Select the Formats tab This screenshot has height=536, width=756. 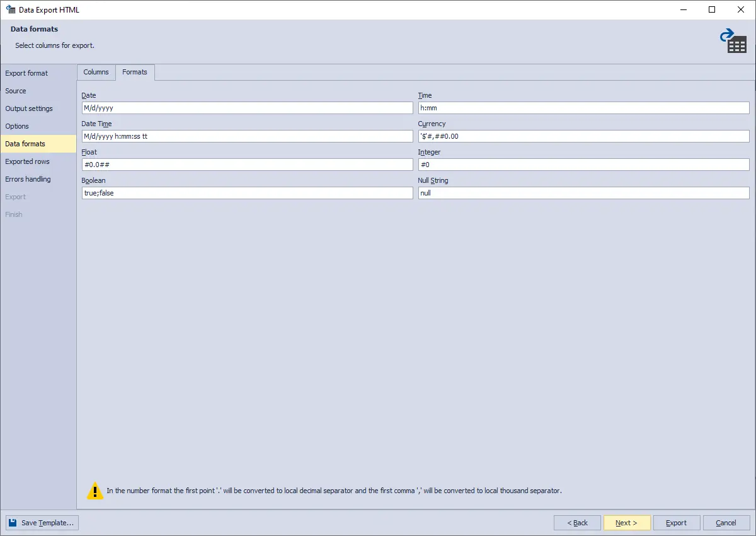pyautogui.click(x=135, y=72)
